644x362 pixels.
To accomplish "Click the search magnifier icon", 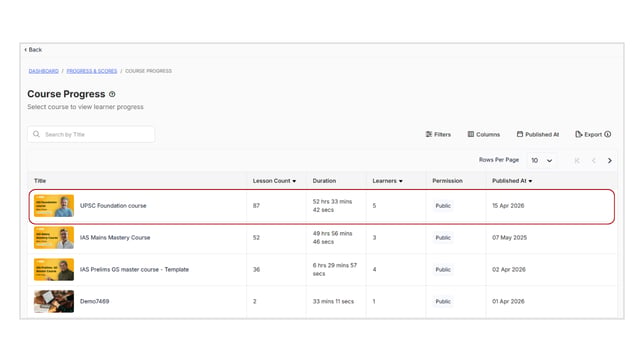I will click(x=37, y=134).
